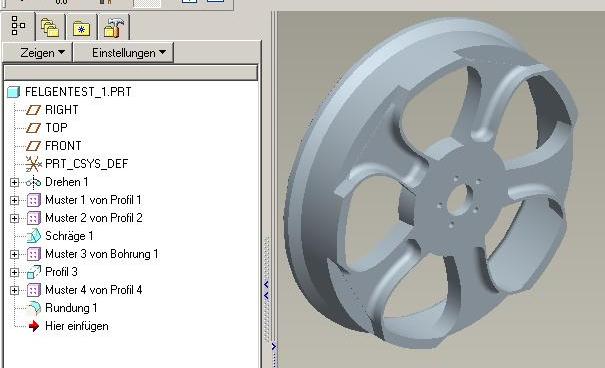This screenshot has height=368, width=605.
Task: Expand the Drehen 1 feature
Action: [x=14, y=182]
